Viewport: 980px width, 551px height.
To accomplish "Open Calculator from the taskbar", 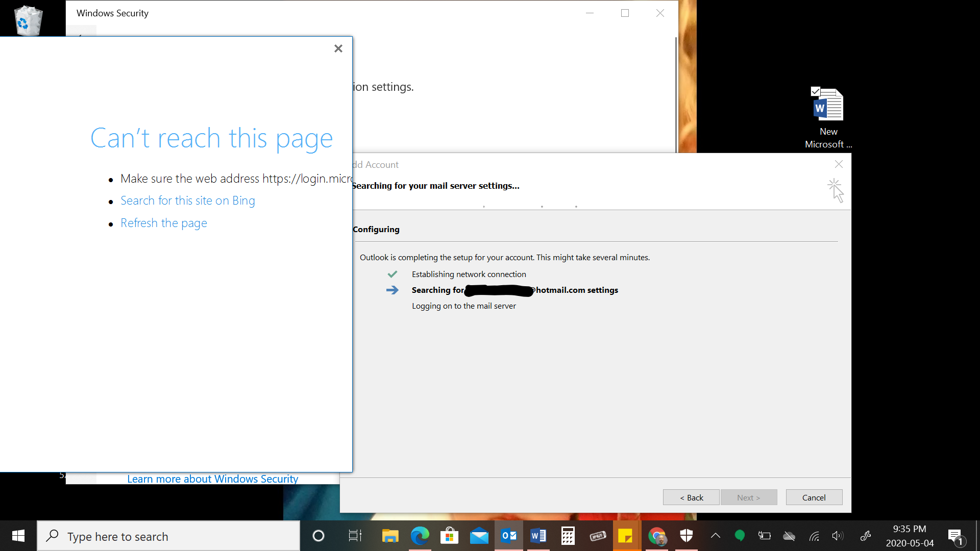I will tap(568, 536).
